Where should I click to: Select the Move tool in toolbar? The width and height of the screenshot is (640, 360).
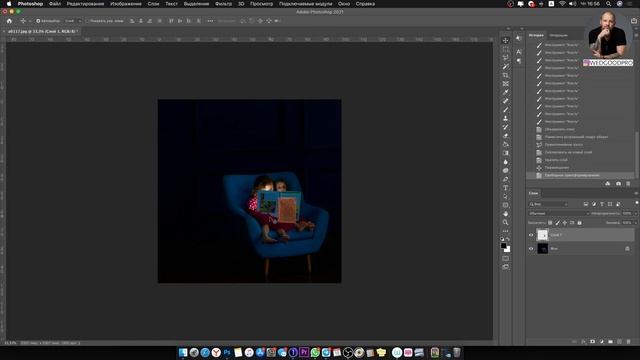pos(505,40)
